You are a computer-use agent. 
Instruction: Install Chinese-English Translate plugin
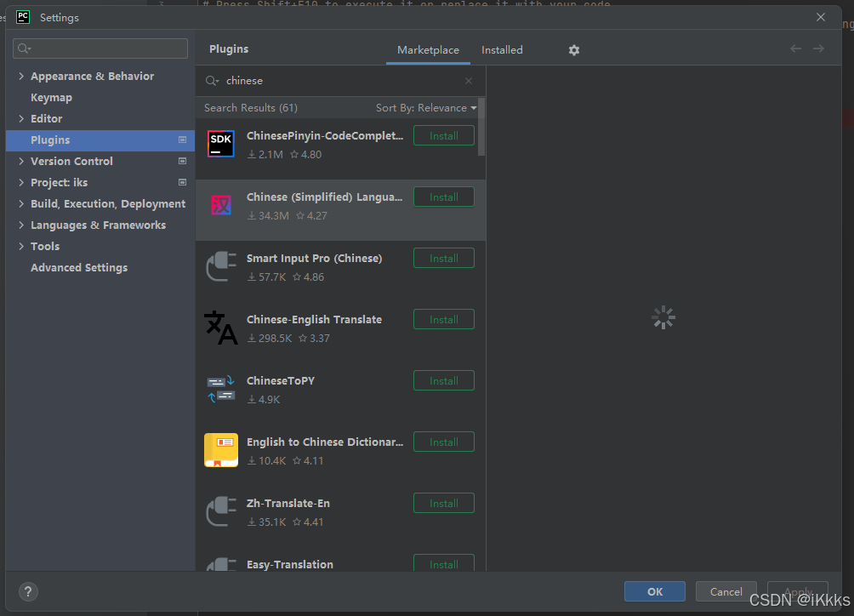pos(444,320)
